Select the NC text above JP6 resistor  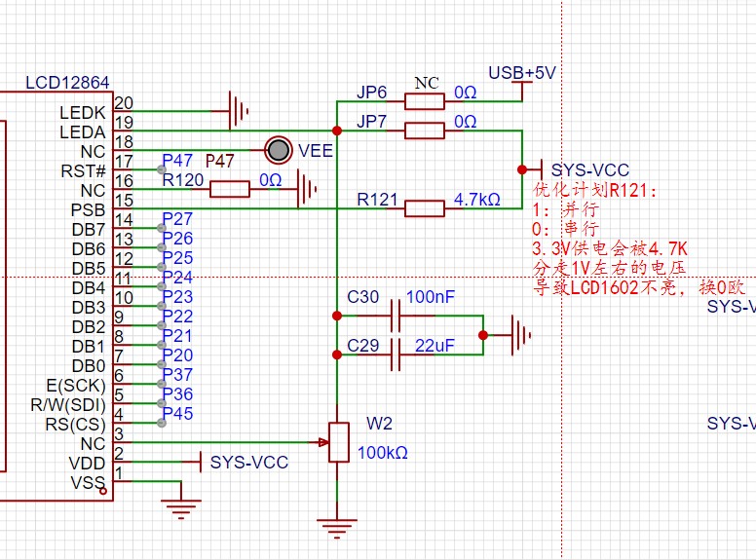click(427, 83)
